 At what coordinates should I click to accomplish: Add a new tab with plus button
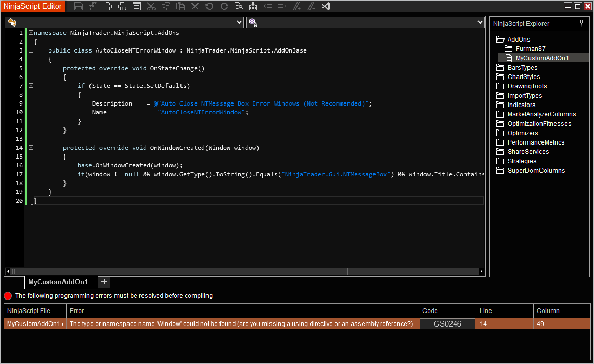(x=104, y=282)
